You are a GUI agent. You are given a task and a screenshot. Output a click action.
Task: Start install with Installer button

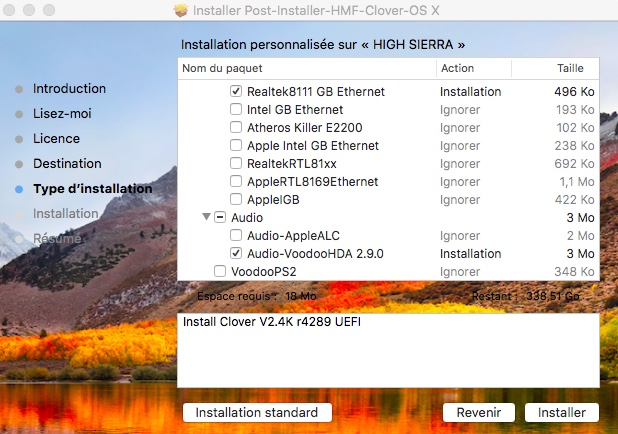(562, 412)
